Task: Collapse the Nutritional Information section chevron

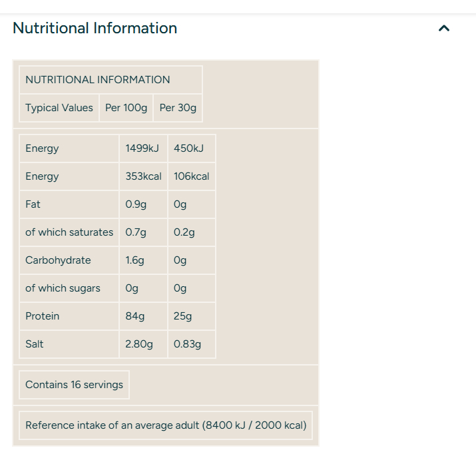Action: tap(444, 28)
